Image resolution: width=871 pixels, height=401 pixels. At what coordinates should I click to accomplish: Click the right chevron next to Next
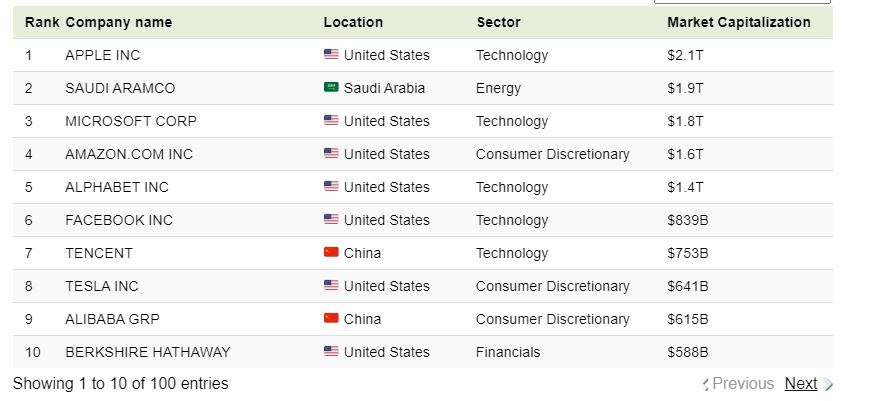[x=828, y=384]
